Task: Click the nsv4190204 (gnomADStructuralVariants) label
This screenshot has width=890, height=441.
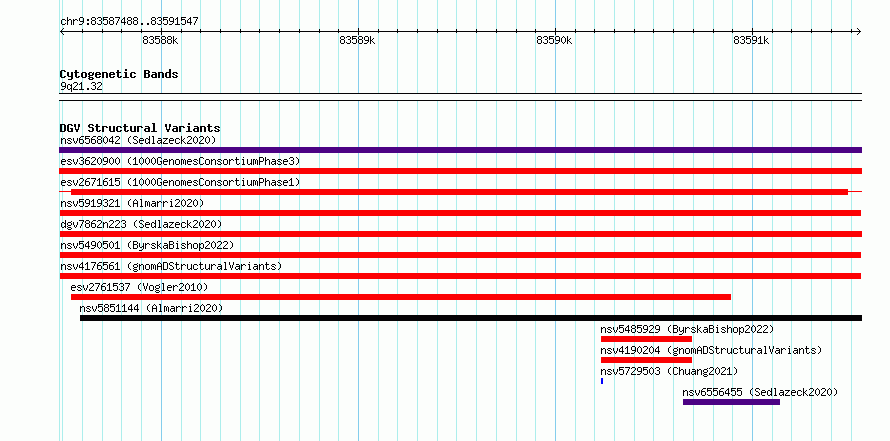Action: coord(711,350)
